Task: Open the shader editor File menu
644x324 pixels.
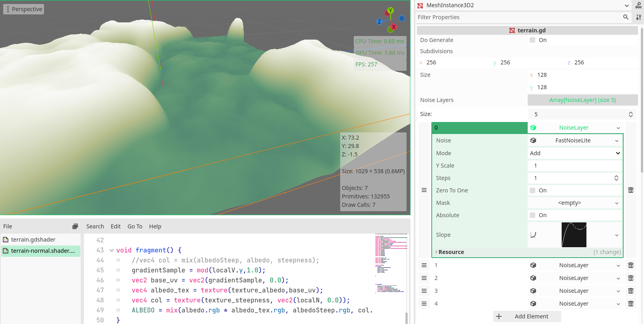Action: 8,226
